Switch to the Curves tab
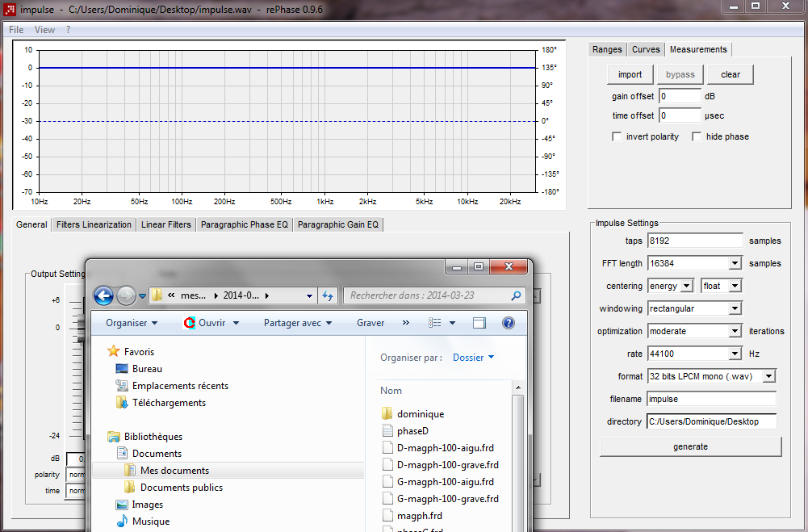 tap(646, 49)
